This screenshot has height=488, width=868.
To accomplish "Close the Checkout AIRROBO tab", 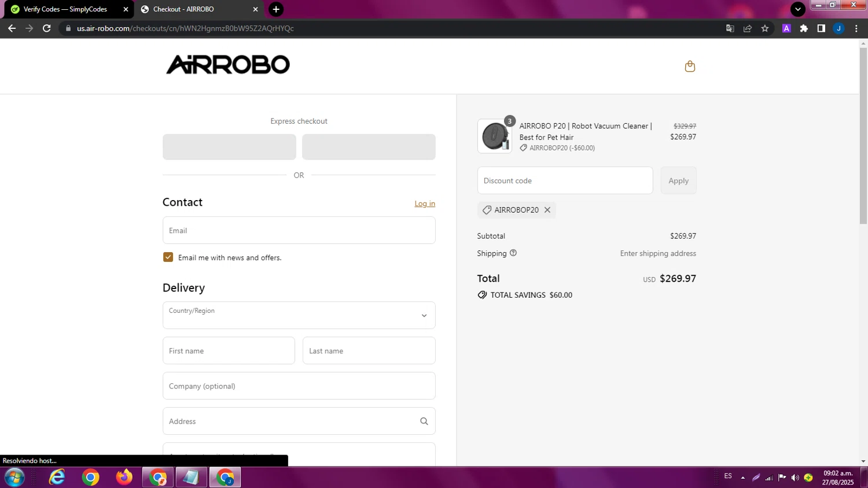I will 255,9.
